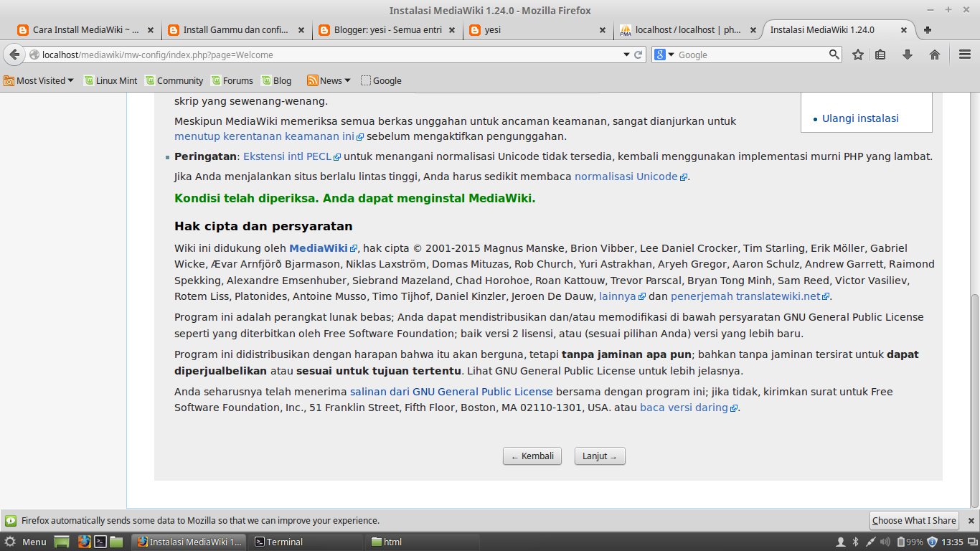
Task: Open 'salinan dari GNU General Public License' link
Action: click(451, 392)
